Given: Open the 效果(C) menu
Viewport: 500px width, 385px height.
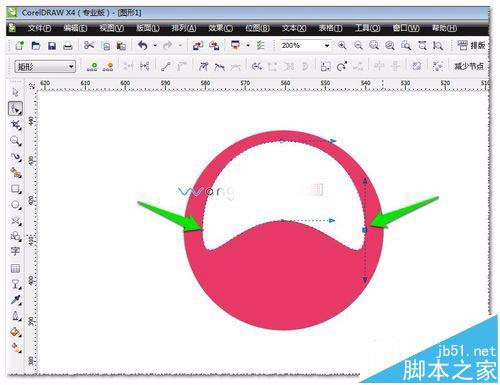Looking at the screenshot, I should [x=221, y=28].
